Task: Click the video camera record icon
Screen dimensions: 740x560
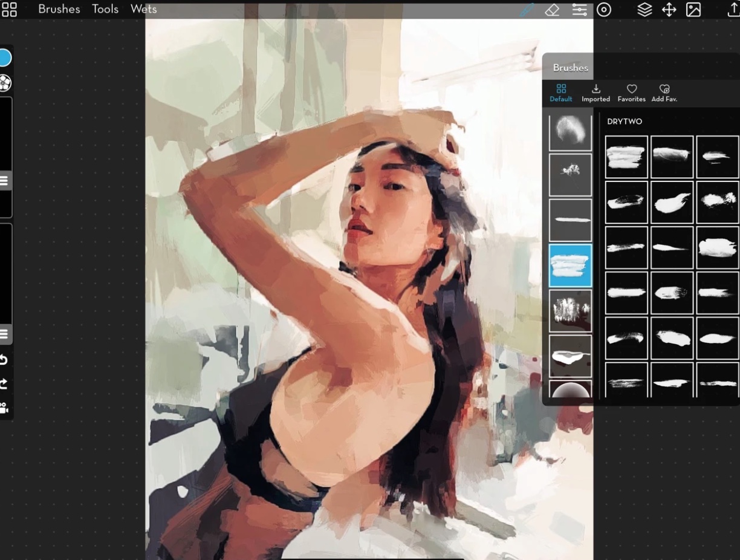Action: click(x=4, y=408)
